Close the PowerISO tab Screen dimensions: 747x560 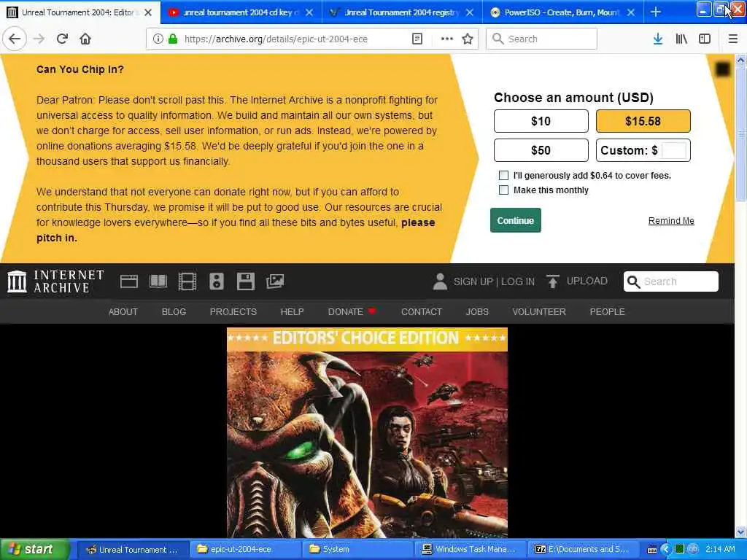pos(631,12)
